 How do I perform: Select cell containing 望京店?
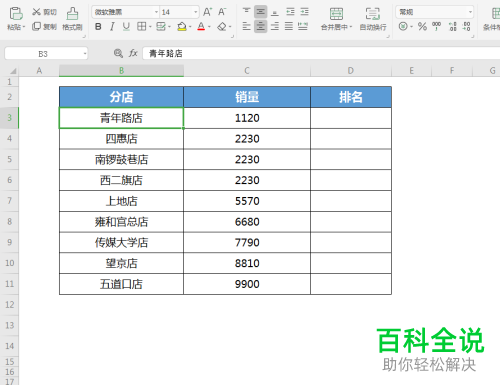[121, 263]
